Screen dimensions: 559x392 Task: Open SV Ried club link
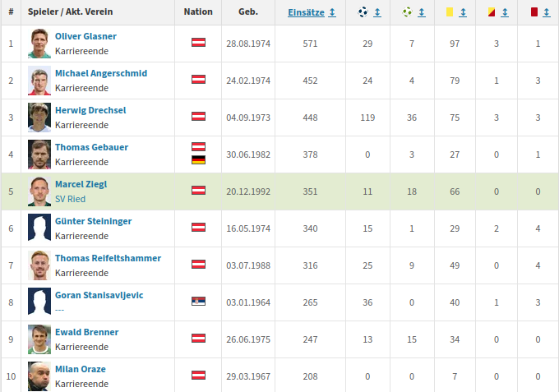[70, 199]
